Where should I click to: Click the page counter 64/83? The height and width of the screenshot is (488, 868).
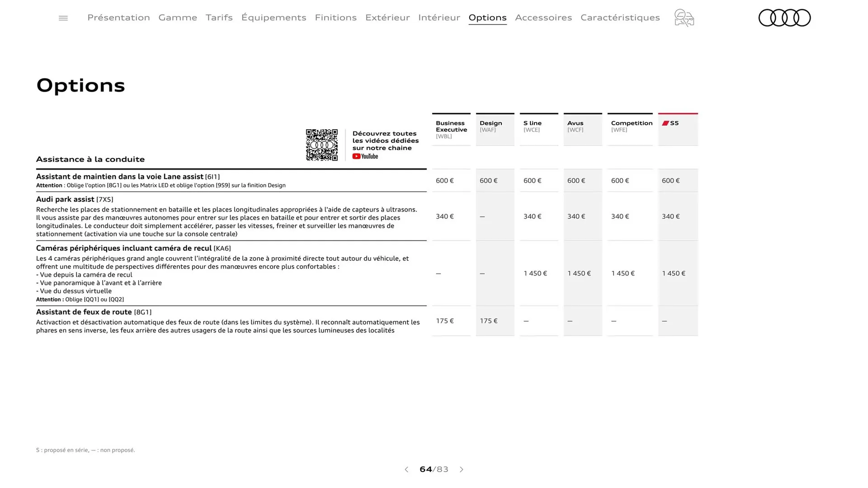[x=434, y=469]
